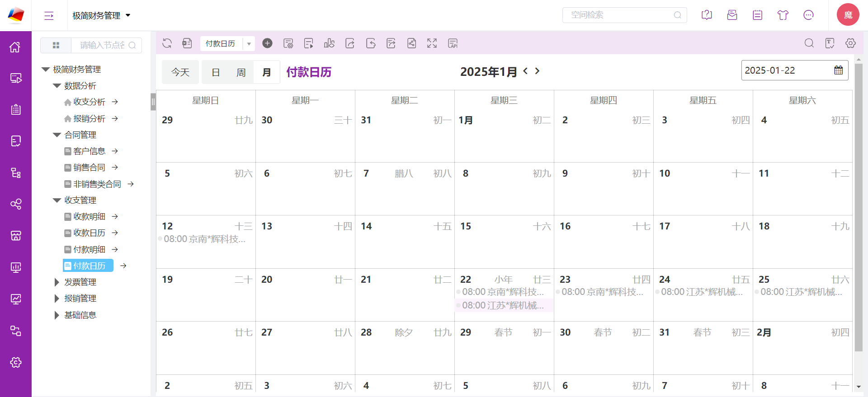Image resolution: width=868 pixels, height=397 pixels.
Task: Switch to the 日 day view tab
Action: point(216,72)
